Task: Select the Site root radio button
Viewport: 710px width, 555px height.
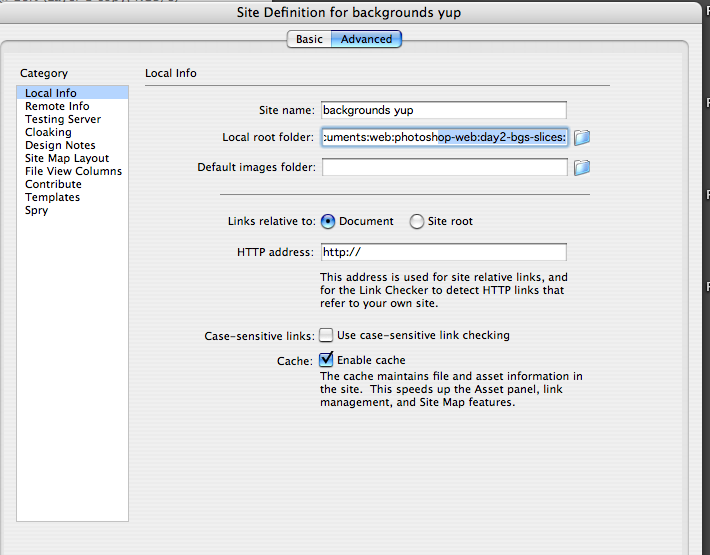Action: (417, 221)
